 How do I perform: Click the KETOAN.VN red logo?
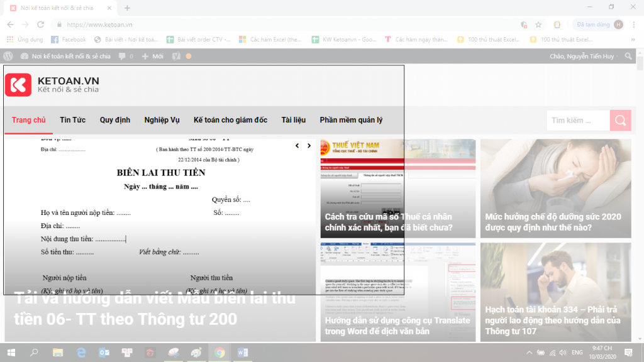click(18, 85)
